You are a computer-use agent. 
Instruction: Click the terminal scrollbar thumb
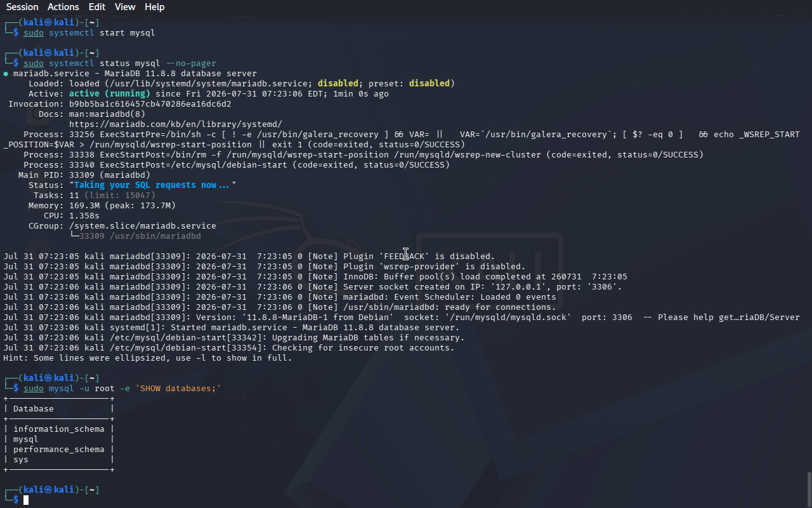809,488
